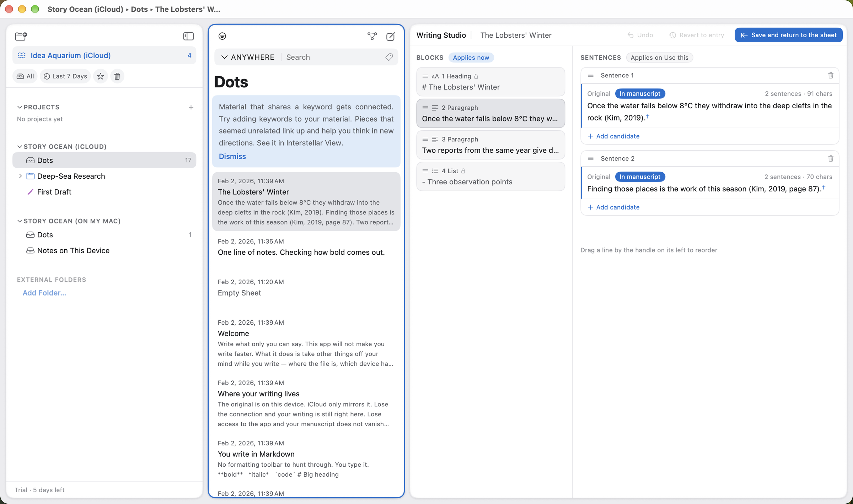Open First Draft in the sidebar
The width and height of the screenshot is (853, 504).
(x=104, y=192)
